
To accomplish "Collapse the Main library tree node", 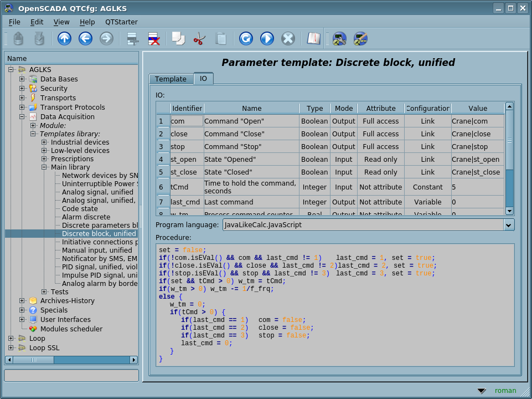I will click(44, 167).
